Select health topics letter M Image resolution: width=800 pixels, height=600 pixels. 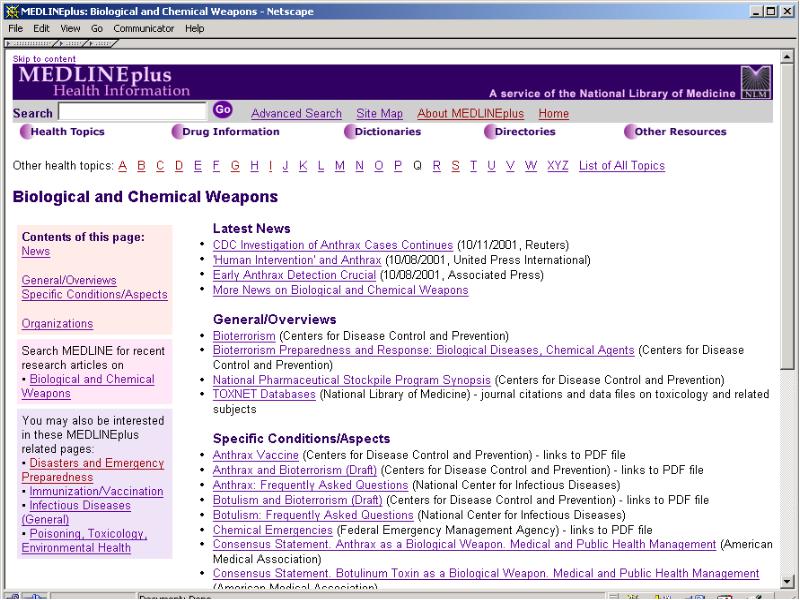click(x=340, y=166)
